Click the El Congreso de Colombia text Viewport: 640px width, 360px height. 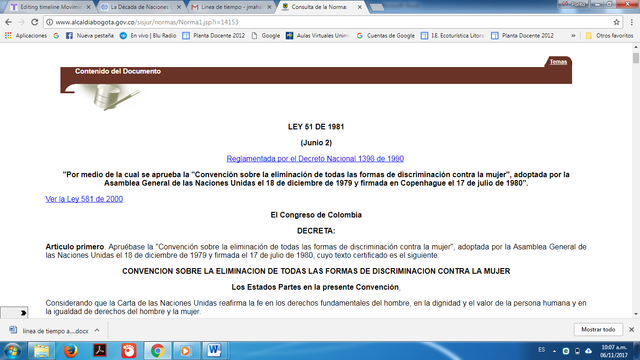(x=316, y=215)
